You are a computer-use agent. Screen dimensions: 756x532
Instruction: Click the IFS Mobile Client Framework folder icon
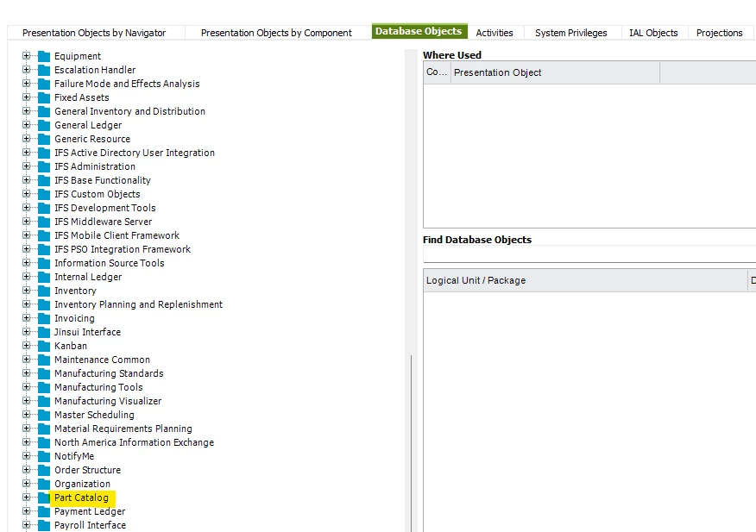[44, 235]
